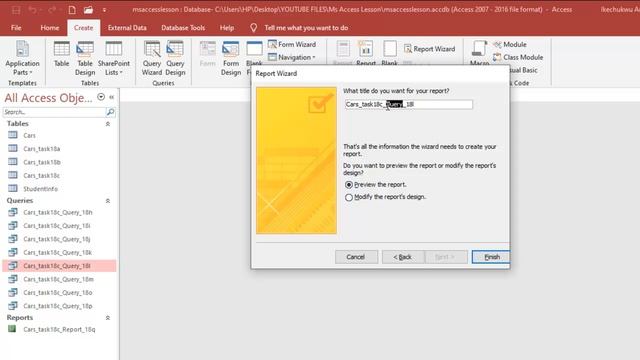The height and width of the screenshot is (360, 640).
Task: Collapse the navigation pane with chevrons
Action: point(111,97)
